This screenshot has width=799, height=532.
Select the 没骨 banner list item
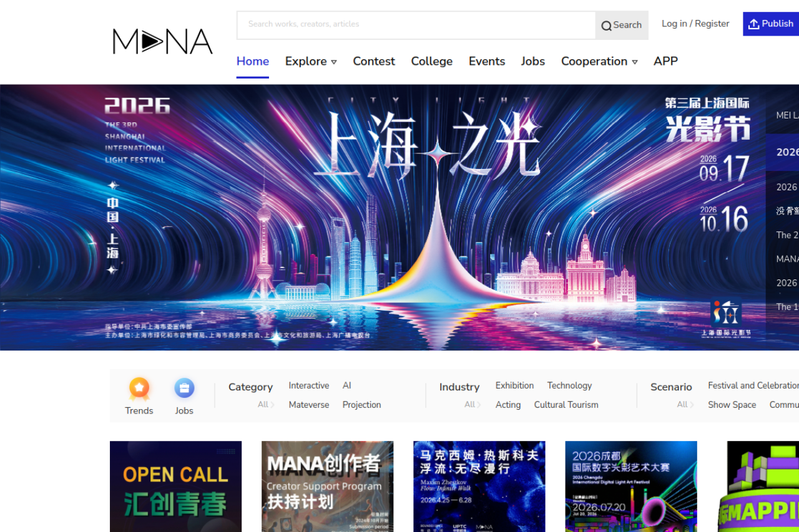(788, 211)
